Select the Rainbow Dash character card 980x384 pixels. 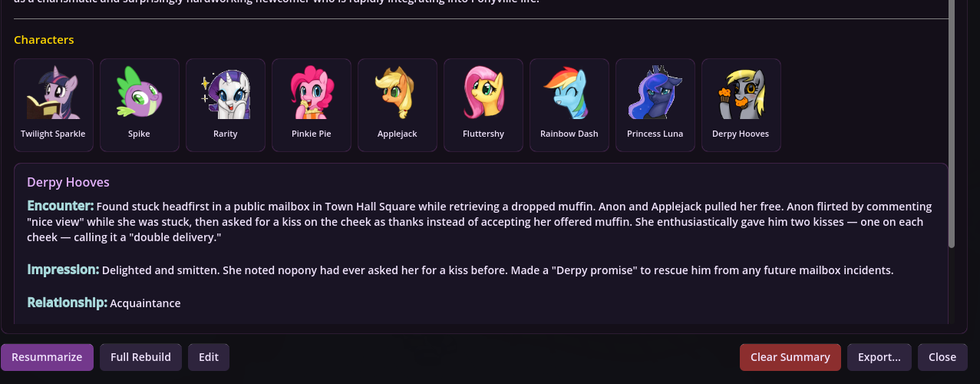(x=569, y=105)
